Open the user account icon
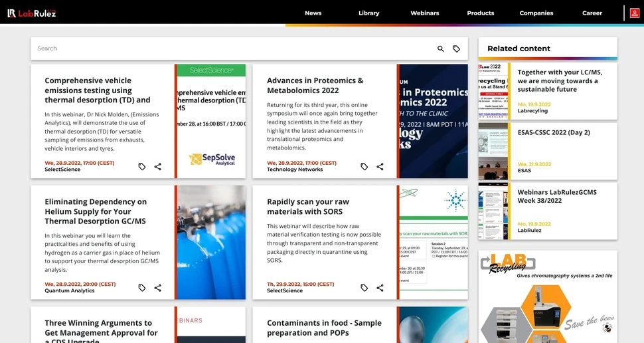Screen dimensions: 644x343 coord(635,13)
